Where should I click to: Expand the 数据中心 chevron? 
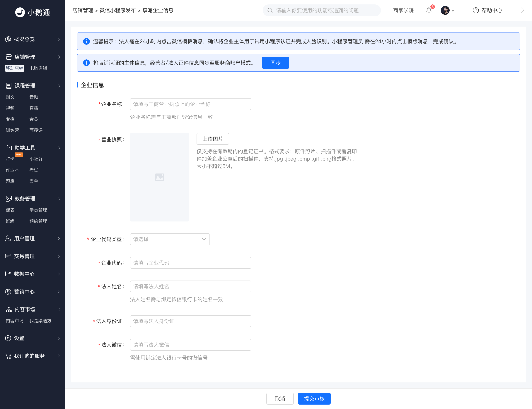[x=59, y=274]
